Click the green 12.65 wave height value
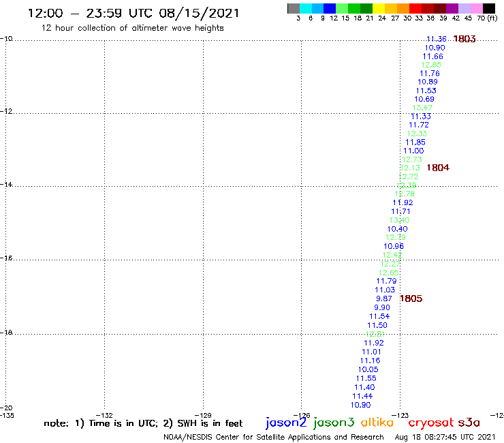This screenshot has width=504, height=443. 388,273
